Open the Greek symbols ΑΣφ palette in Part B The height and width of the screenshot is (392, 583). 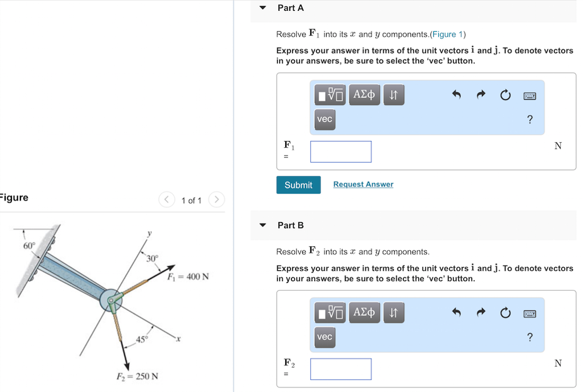pyautogui.click(x=364, y=312)
